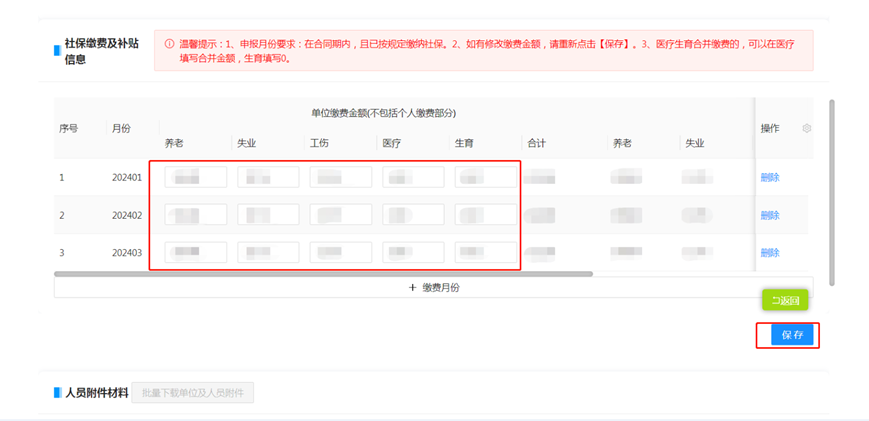Select the 生育 field for 202402
869x421 pixels.
(486, 215)
